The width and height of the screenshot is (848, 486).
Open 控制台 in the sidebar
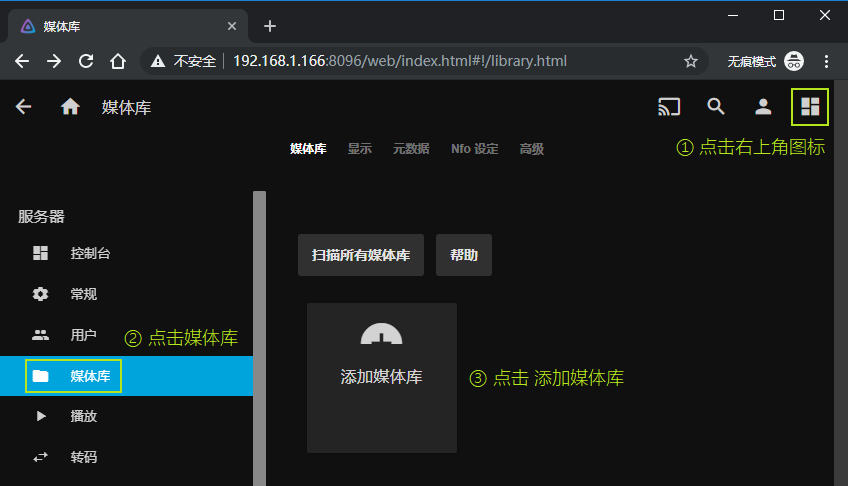point(90,253)
